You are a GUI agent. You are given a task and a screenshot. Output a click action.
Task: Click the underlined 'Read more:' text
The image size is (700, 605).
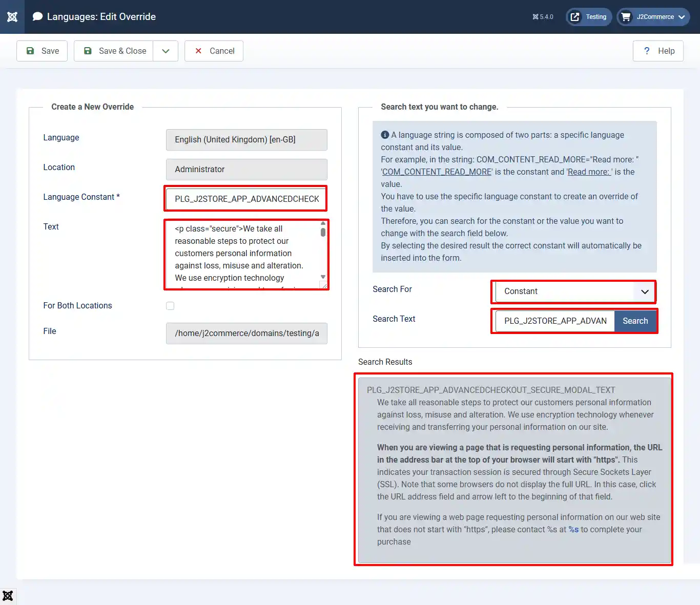tap(590, 172)
